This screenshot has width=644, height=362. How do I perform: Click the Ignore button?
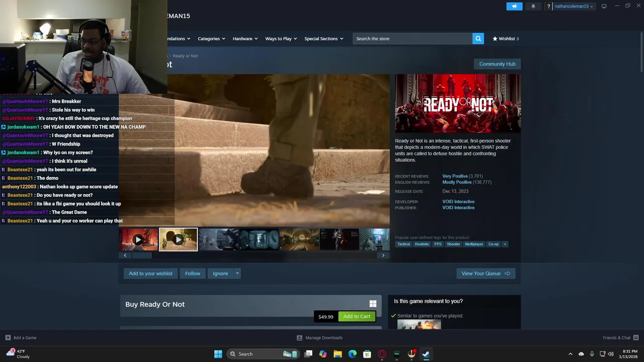[x=220, y=274]
